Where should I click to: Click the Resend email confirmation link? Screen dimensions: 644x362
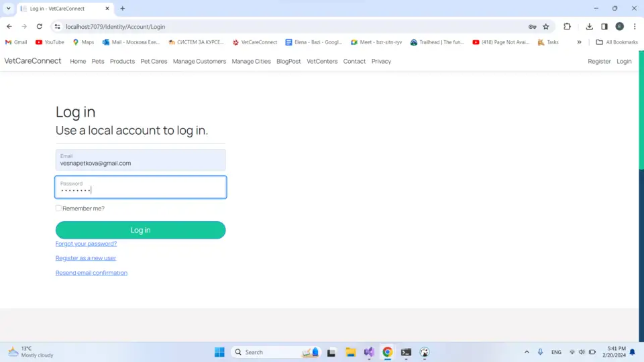tap(91, 273)
